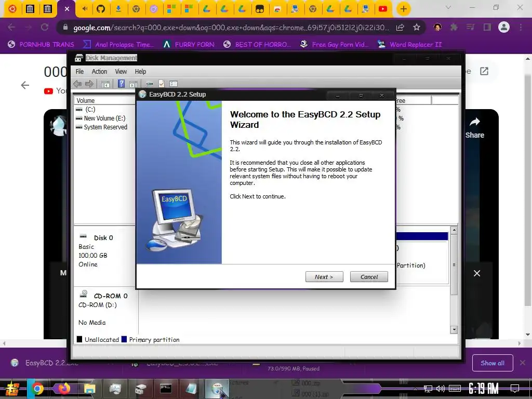Open the View menu in Disk Management

(x=121, y=72)
